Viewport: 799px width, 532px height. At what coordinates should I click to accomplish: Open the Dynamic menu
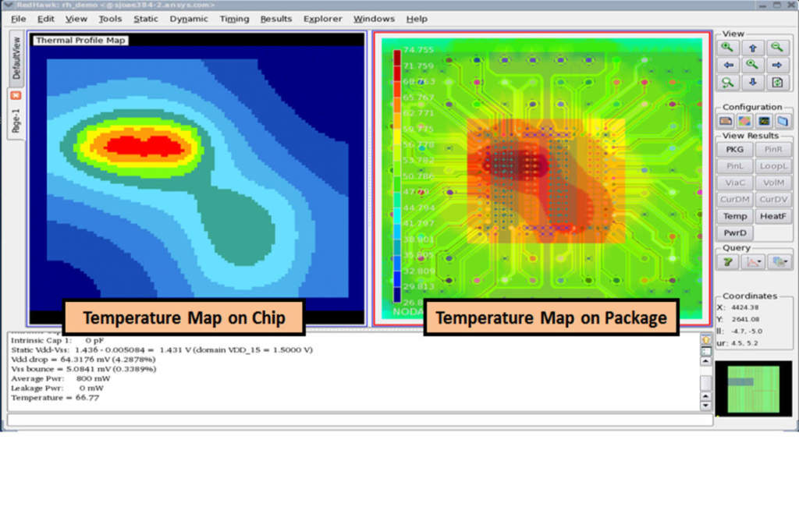coord(189,19)
